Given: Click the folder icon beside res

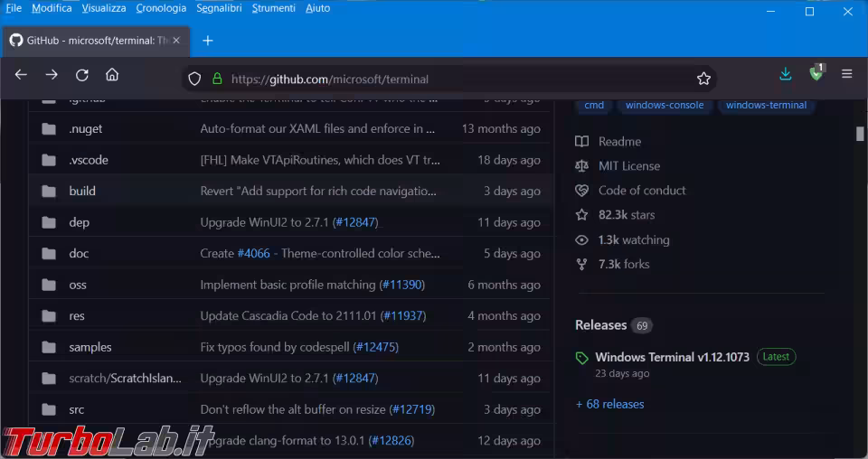Looking at the screenshot, I should tap(49, 316).
